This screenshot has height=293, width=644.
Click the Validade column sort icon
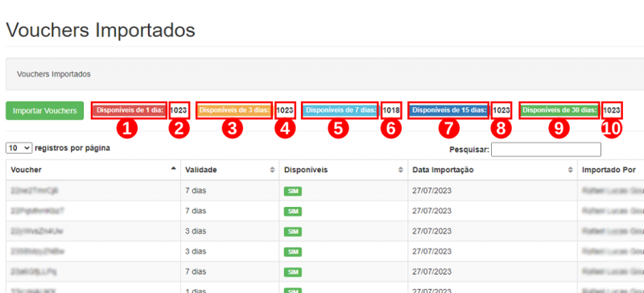(x=272, y=170)
